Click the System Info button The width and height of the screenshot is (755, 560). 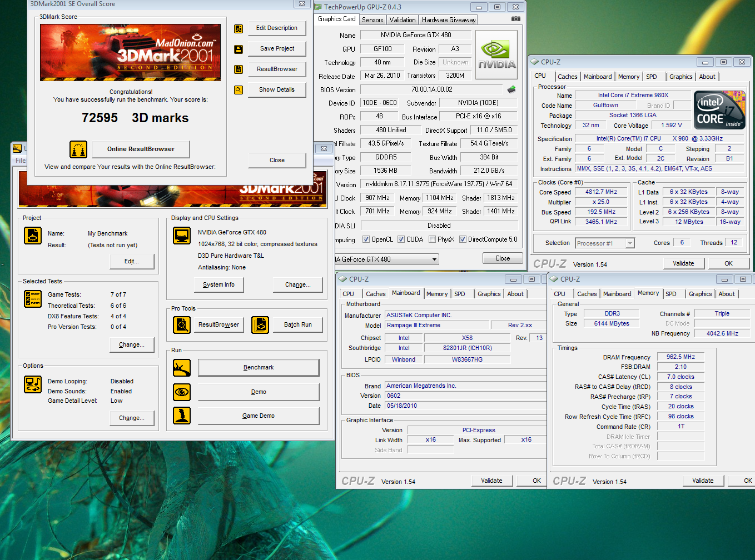[218, 284]
